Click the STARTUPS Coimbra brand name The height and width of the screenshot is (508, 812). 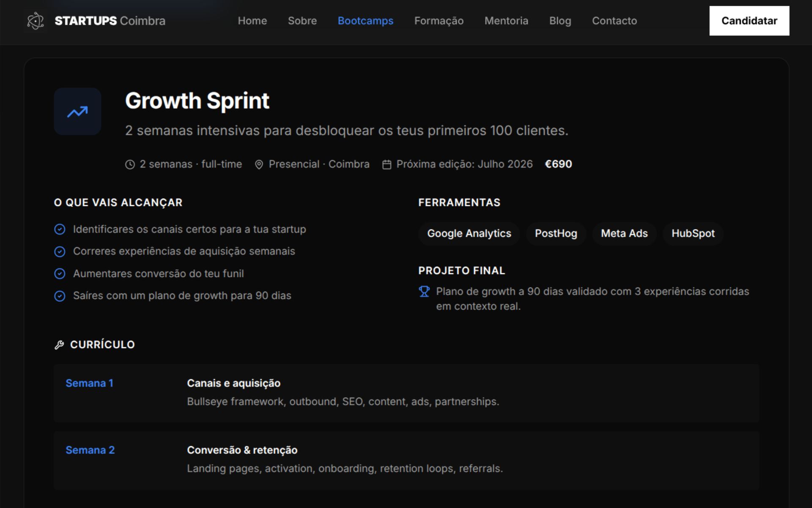110,21
